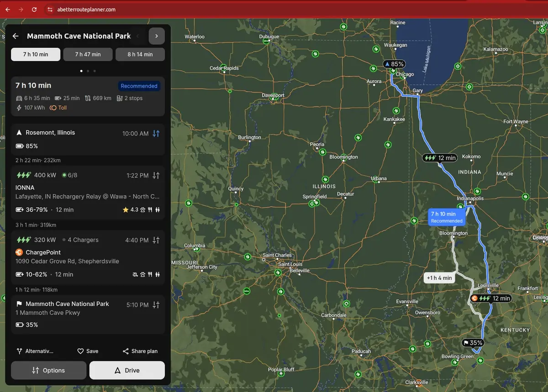Click the 1 Mammoth Cave Pkwy address
Image resolution: width=548 pixels, height=392 pixels.
click(x=48, y=313)
